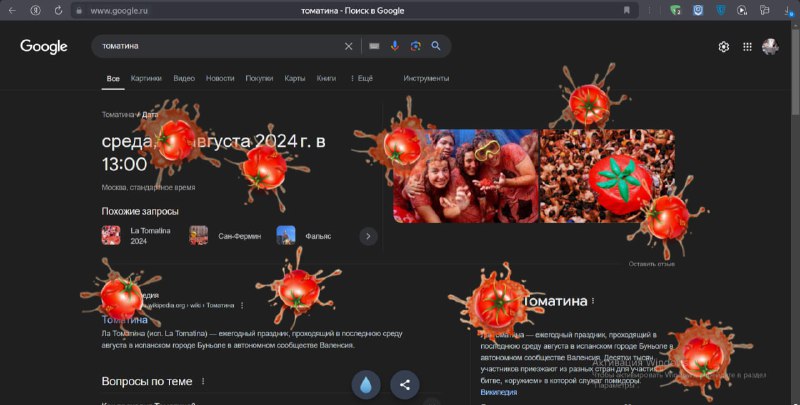Screen dimensions: 800x405
Task: Open the green shield extension
Action: pyautogui.click(x=675, y=10)
